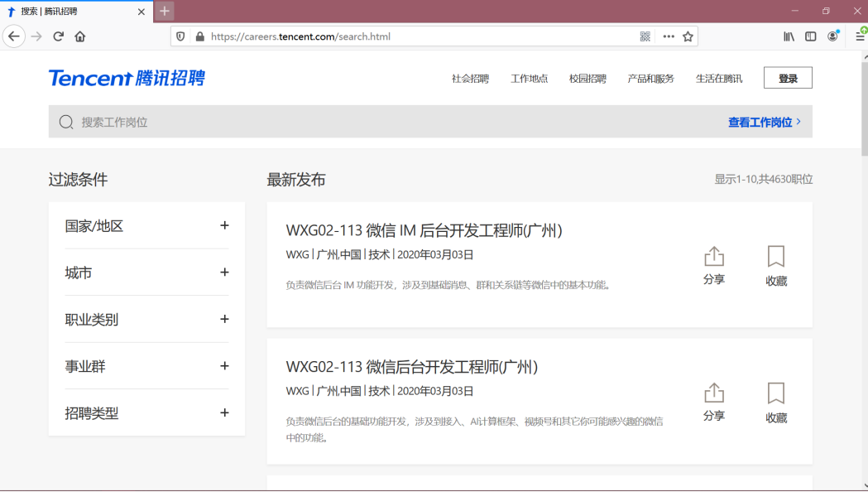Open the sidebars icon in toolbar
Screen dimensions: 868x492
(x=809, y=36)
